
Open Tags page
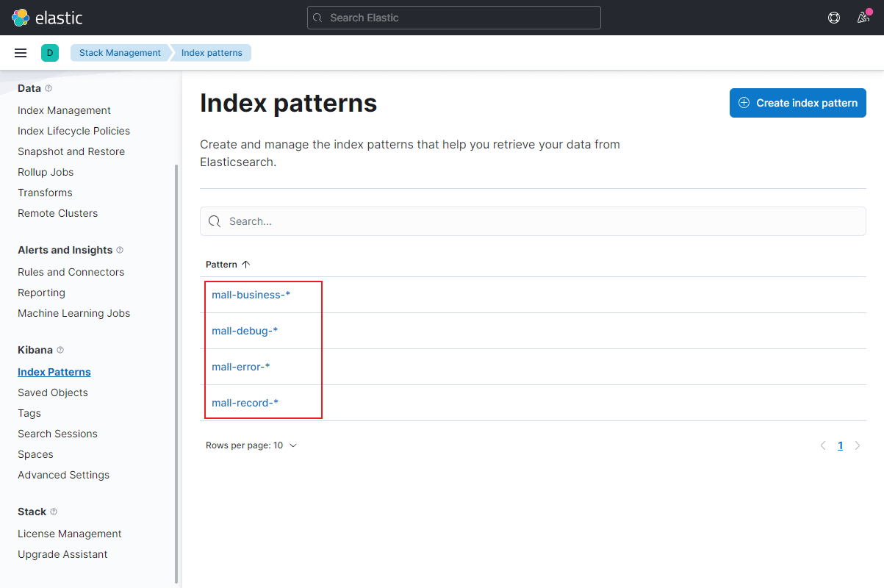[x=29, y=413]
